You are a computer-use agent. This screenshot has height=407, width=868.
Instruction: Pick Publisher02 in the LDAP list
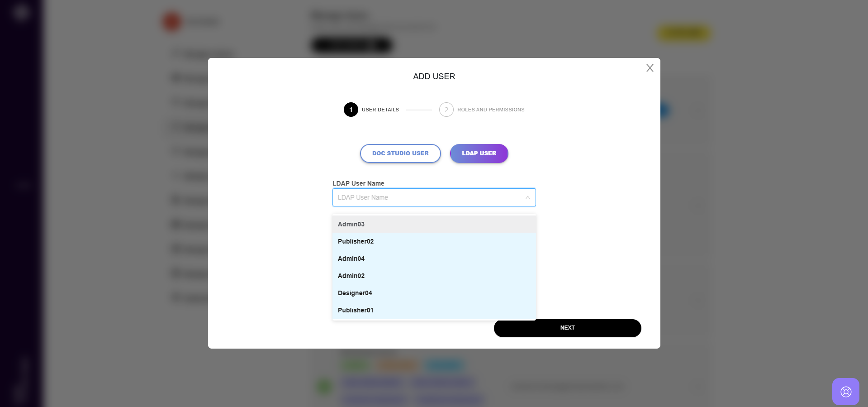click(x=356, y=241)
